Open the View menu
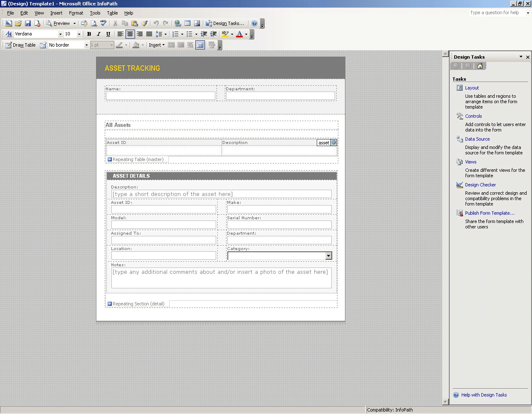Image resolution: width=532 pixels, height=414 pixels. (x=39, y=13)
